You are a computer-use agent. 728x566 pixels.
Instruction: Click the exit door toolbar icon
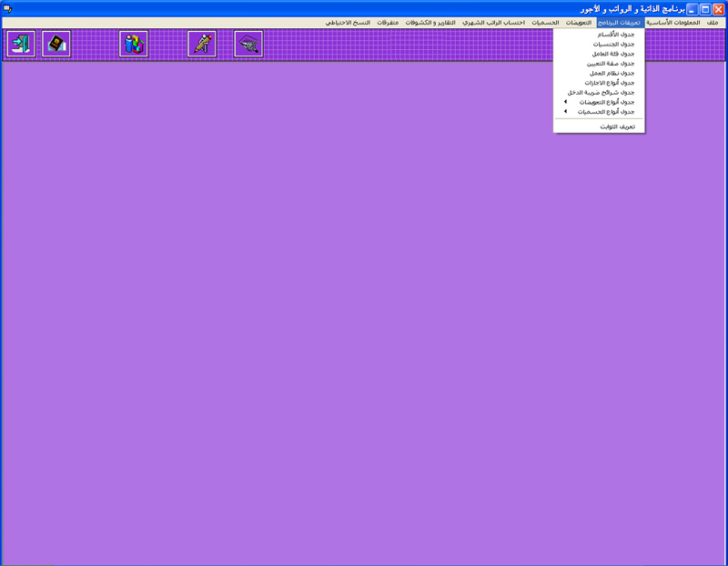coord(21,44)
